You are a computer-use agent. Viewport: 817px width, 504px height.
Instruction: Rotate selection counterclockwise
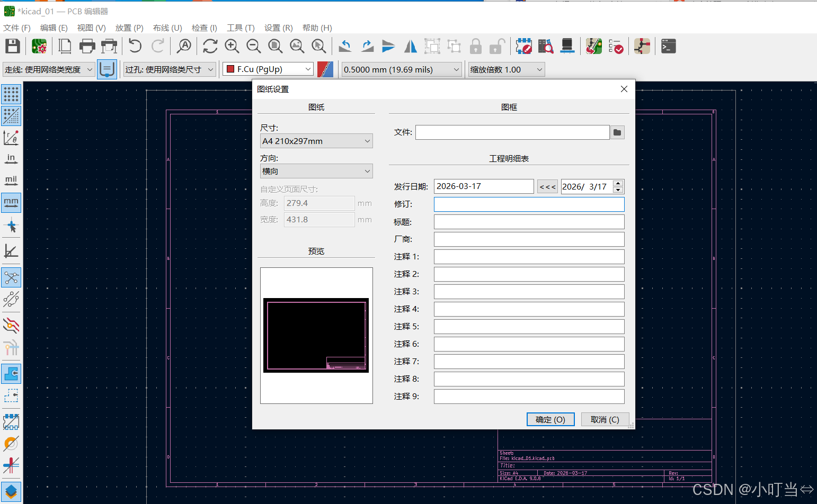click(345, 47)
